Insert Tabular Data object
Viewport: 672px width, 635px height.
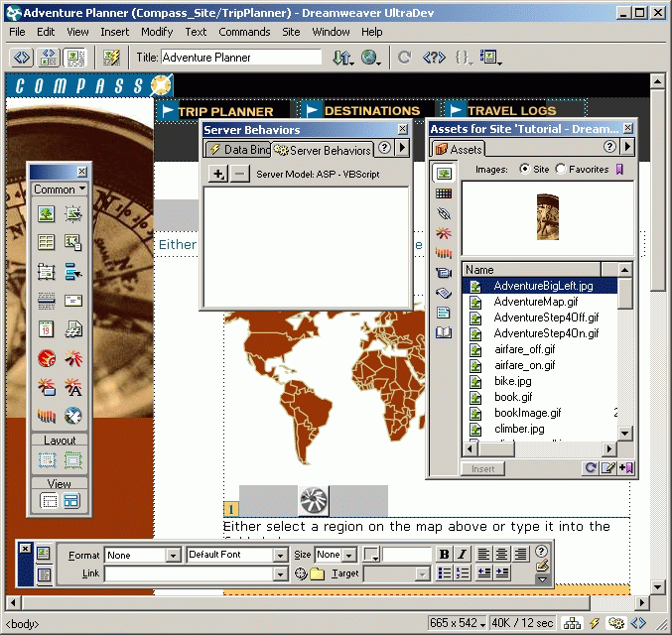pyautogui.click(x=73, y=242)
